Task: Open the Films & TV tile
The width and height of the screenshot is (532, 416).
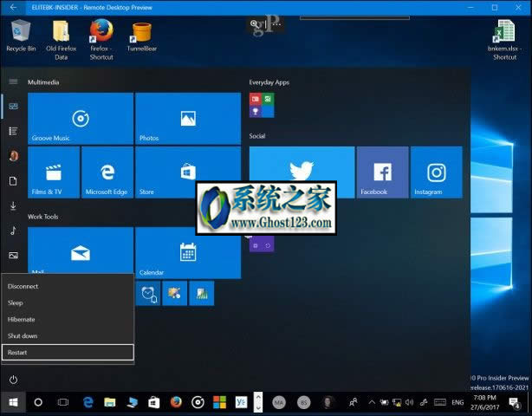Action: 54,172
